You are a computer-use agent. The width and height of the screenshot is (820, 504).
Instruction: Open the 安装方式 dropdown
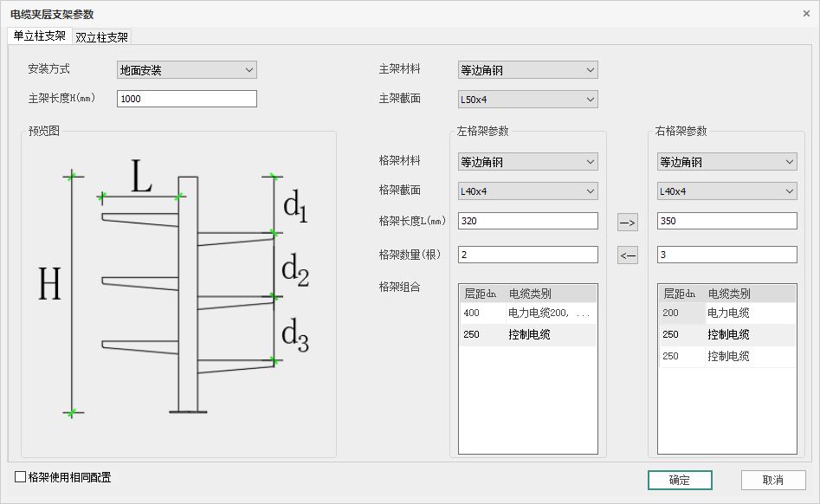pos(186,70)
